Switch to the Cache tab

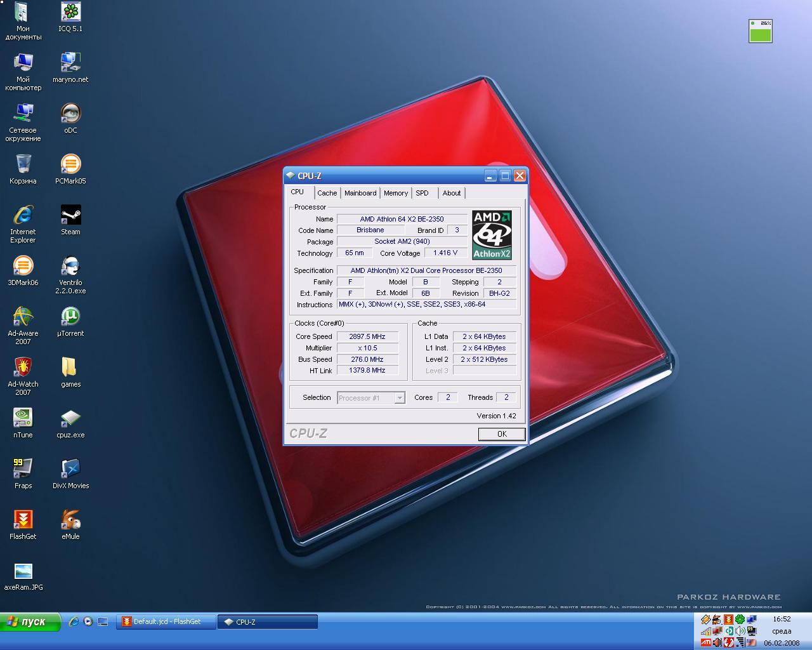pos(327,193)
